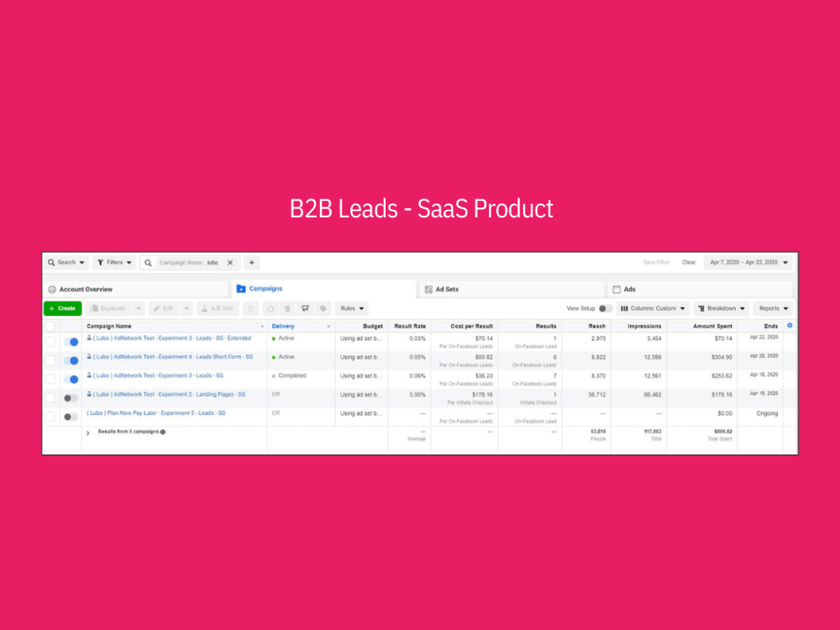Click the blue add column plus icon

click(790, 326)
